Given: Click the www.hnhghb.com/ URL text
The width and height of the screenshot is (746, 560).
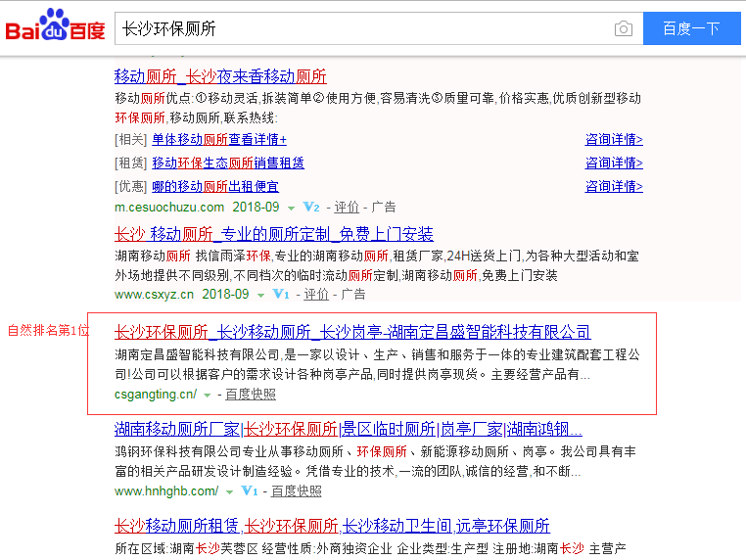Looking at the screenshot, I should [x=166, y=491].
